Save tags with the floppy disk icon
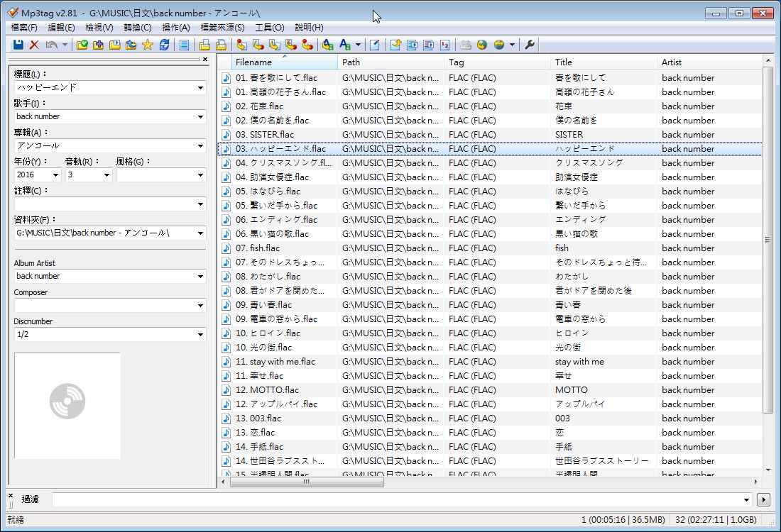Image resolution: width=781 pixels, height=532 pixels. (x=18, y=45)
